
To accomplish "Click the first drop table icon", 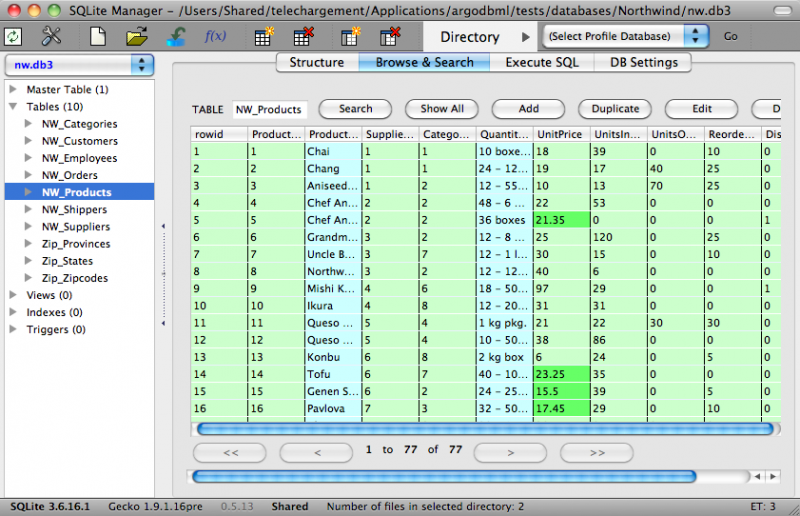I will pyautogui.click(x=304, y=37).
